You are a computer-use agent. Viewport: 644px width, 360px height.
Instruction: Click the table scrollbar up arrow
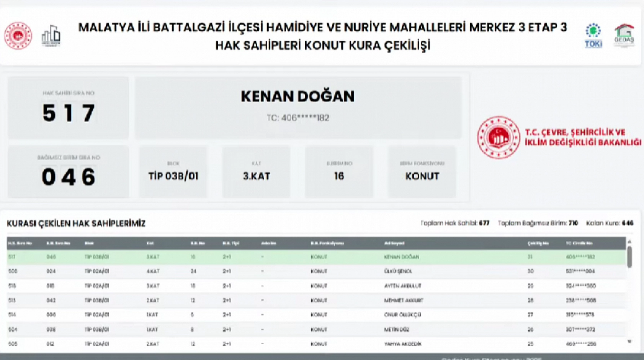pos(629,242)
